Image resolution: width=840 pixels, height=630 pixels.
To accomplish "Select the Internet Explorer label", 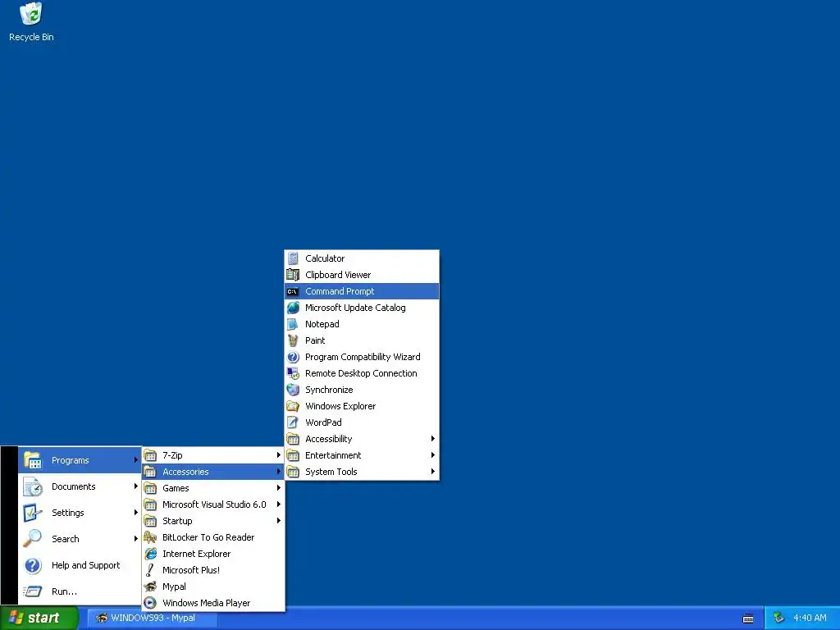I will [197, 554].
